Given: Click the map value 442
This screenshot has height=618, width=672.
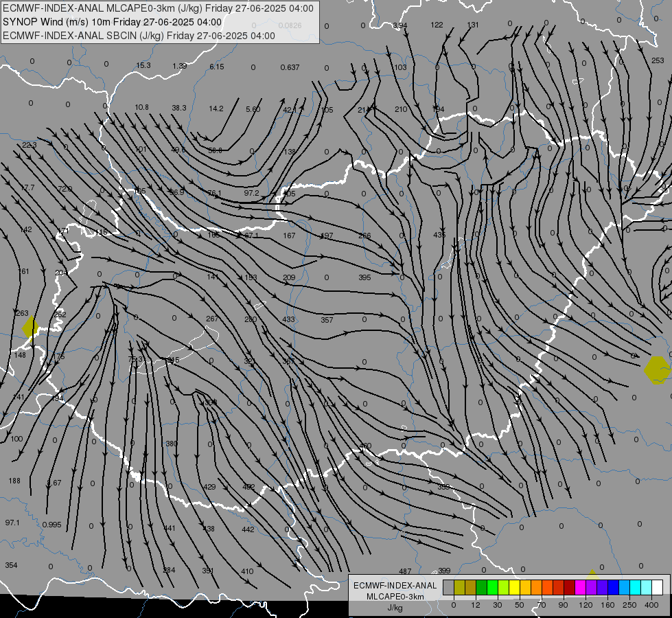Looking at the screenshot, I should click(248, 529).
